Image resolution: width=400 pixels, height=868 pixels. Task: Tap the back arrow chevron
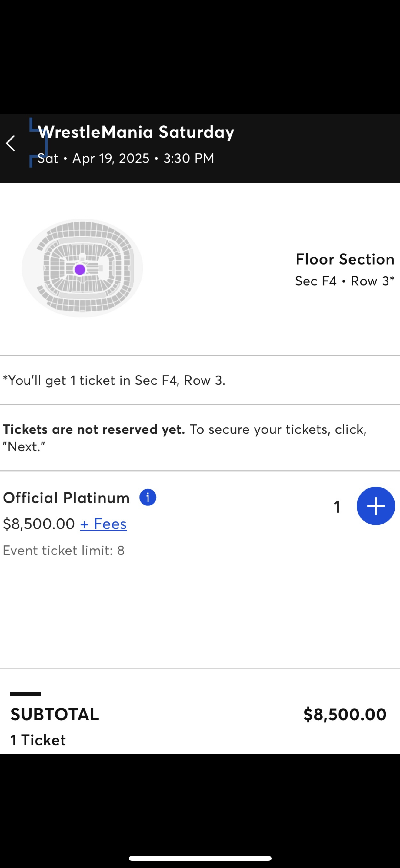pyautogui.click(x=11, y=143)
